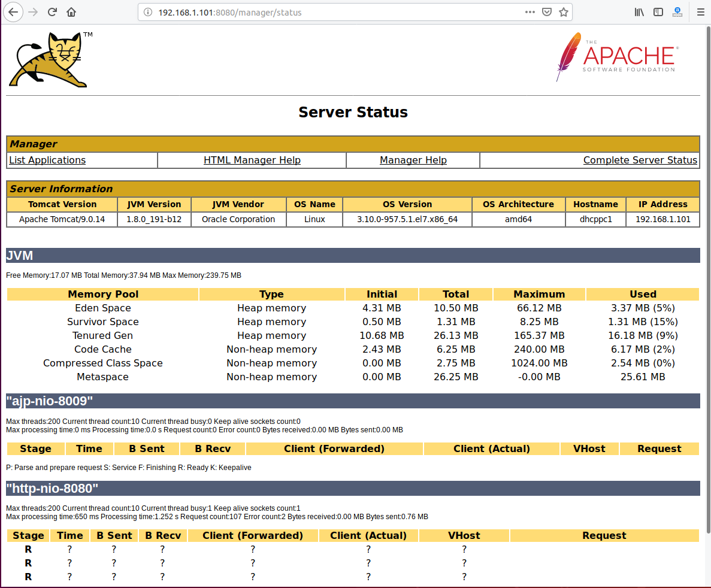Show site information icon in address bar
This screenshot has height=588, width=711.
[x=149, y=12]
